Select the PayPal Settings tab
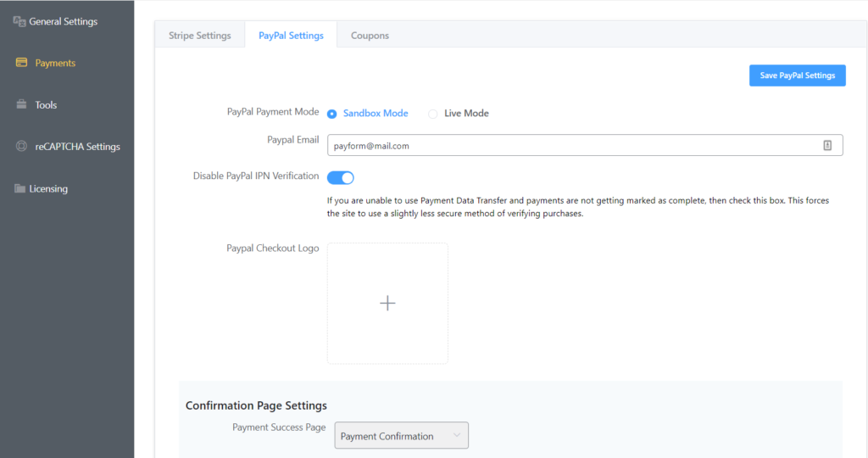This screenshot has width=868, height=458. [291, 36]
